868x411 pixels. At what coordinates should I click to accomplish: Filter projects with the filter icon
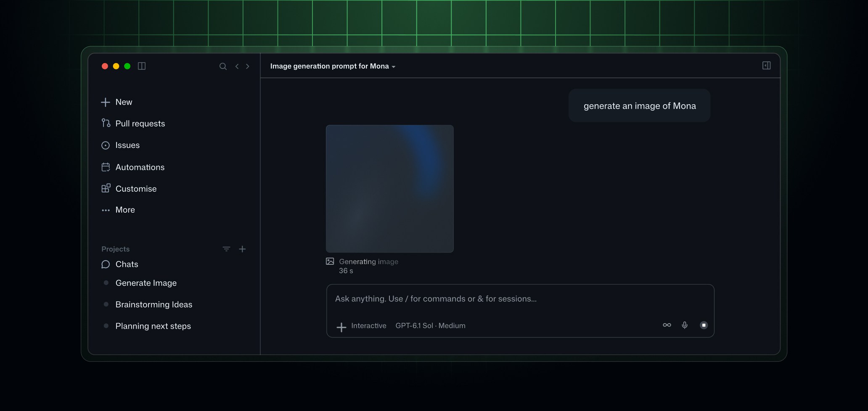pos(226,249)
